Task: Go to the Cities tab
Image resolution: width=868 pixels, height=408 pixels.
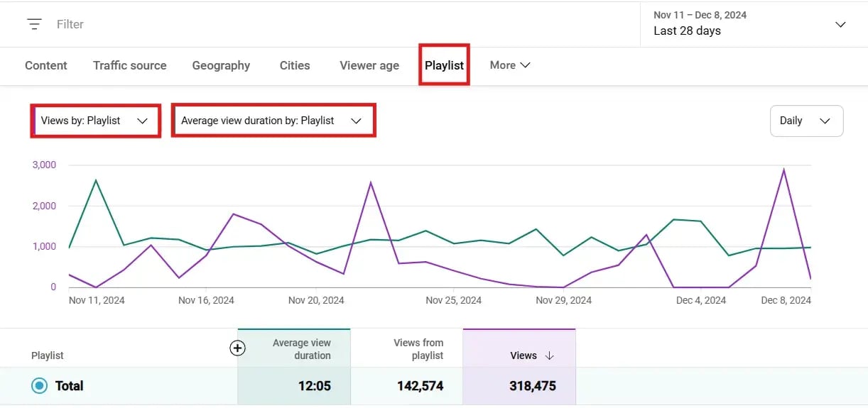Action: (295, 65)
